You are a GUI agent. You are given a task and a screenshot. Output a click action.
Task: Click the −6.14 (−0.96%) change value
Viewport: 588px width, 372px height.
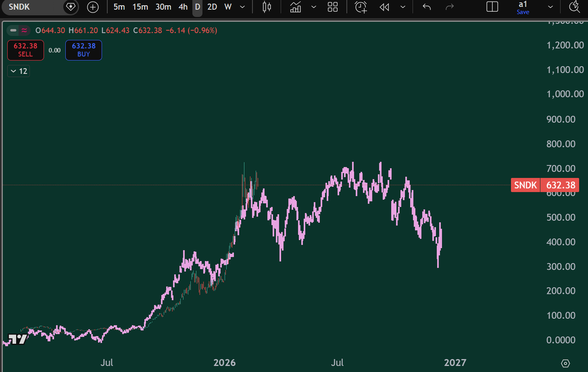pyautogui.click(x=192, y=30)
